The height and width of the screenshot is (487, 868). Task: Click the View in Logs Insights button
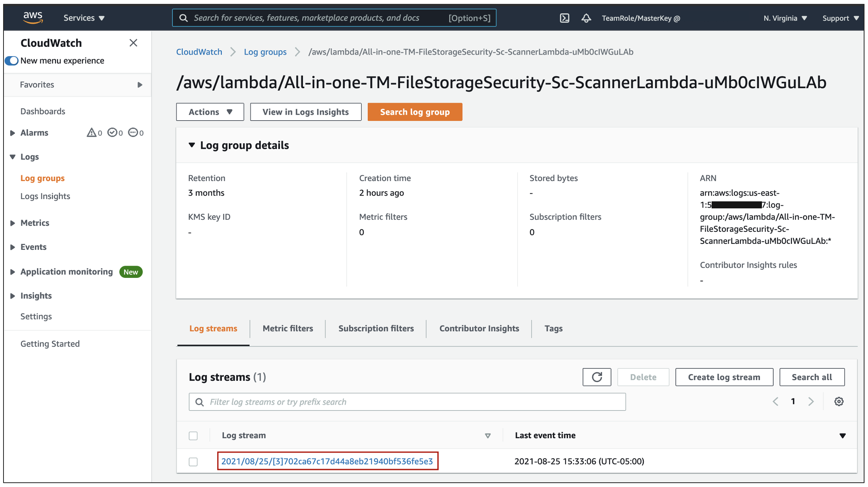306,112
